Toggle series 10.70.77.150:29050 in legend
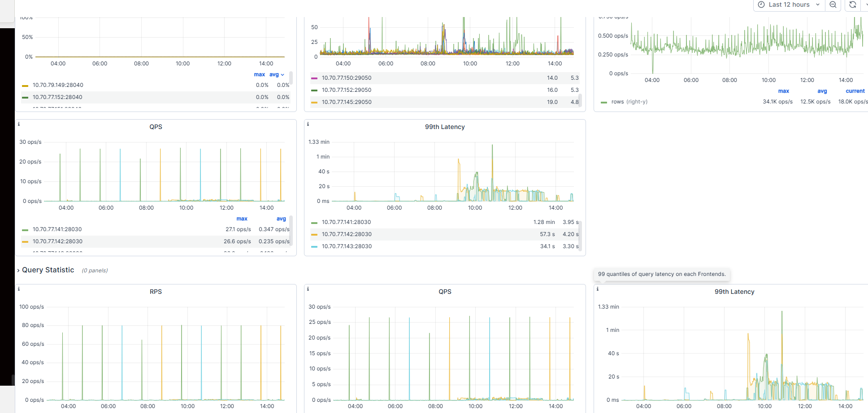The height and width of the screenshot is (413, 868). pos(347,78)
